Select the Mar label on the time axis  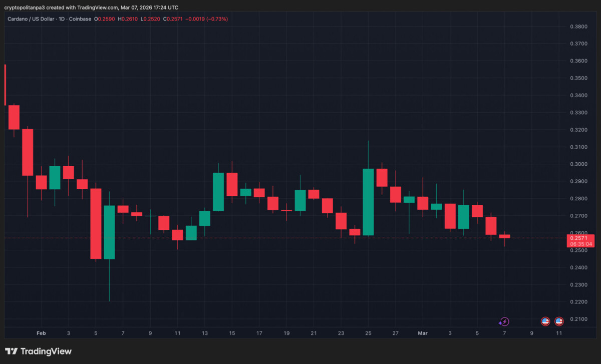423,333
